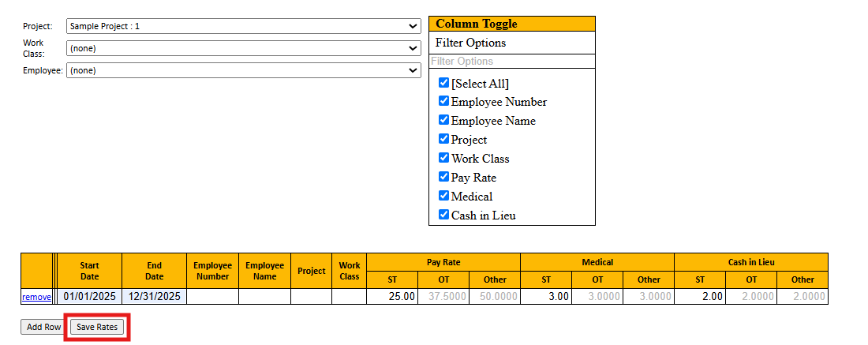
Task: Click the Pay Rate ST field 25.00
Action: tap(392, 297)
